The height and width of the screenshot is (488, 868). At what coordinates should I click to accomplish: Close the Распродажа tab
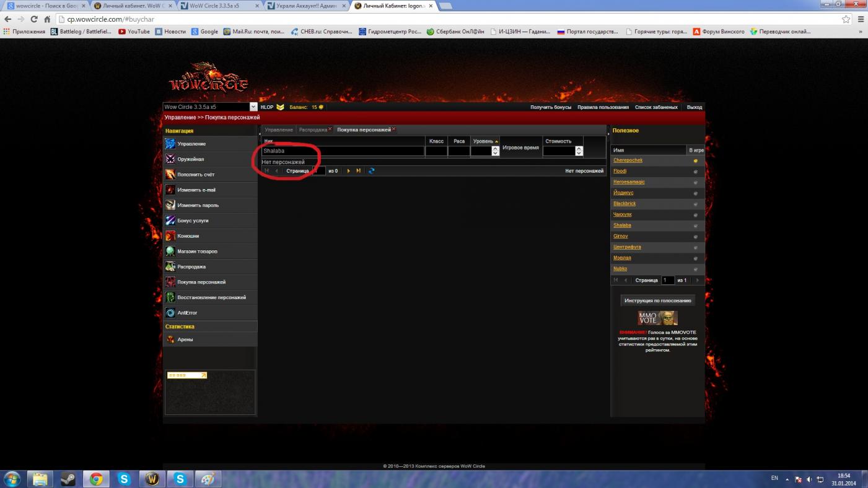[330, 129]
